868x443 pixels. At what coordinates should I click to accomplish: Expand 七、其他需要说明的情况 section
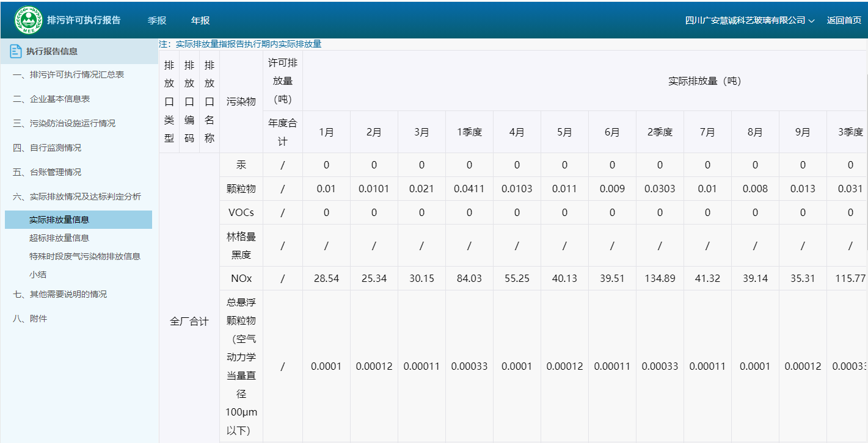(68, 294)
